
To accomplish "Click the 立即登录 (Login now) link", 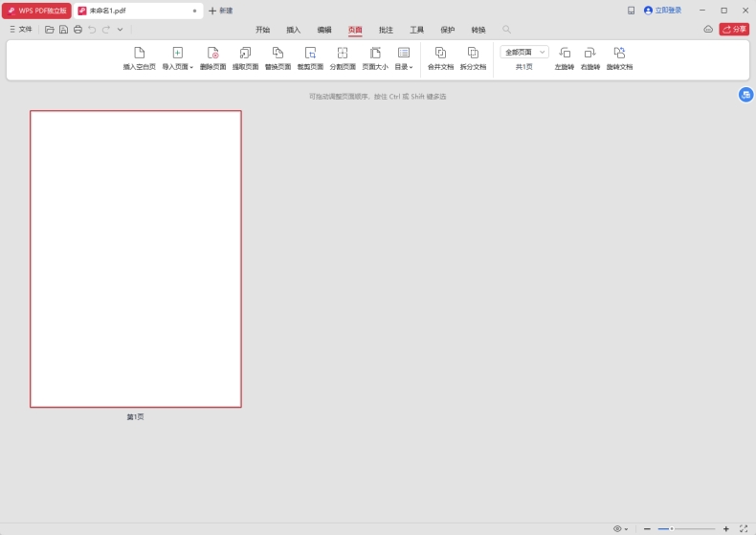I will [x=662, y=11].
